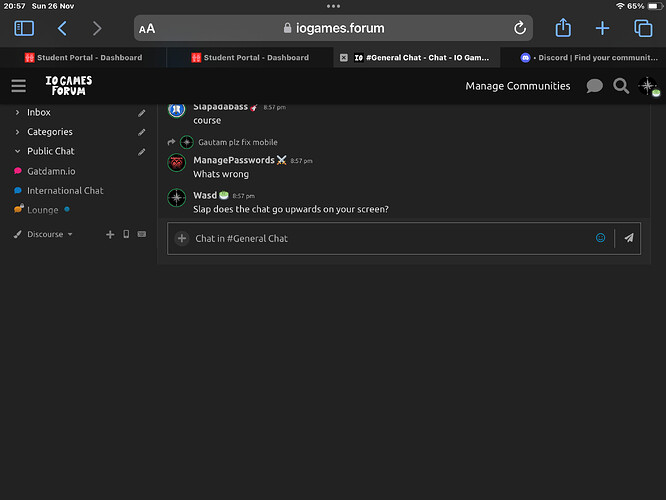Switch to the first Student Portal - Dashboard tab
The width and height of the screenshot is (666, 500).
83,57
